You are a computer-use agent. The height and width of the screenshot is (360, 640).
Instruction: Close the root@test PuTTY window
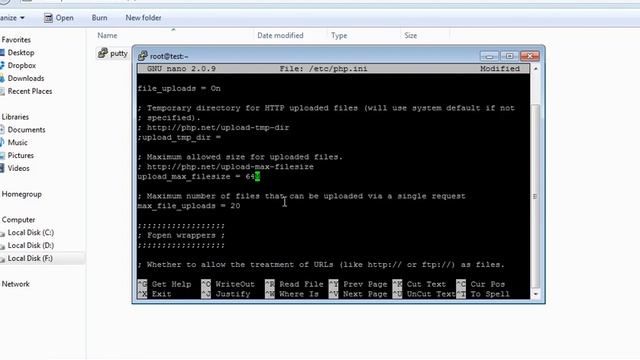click(530, 56)
